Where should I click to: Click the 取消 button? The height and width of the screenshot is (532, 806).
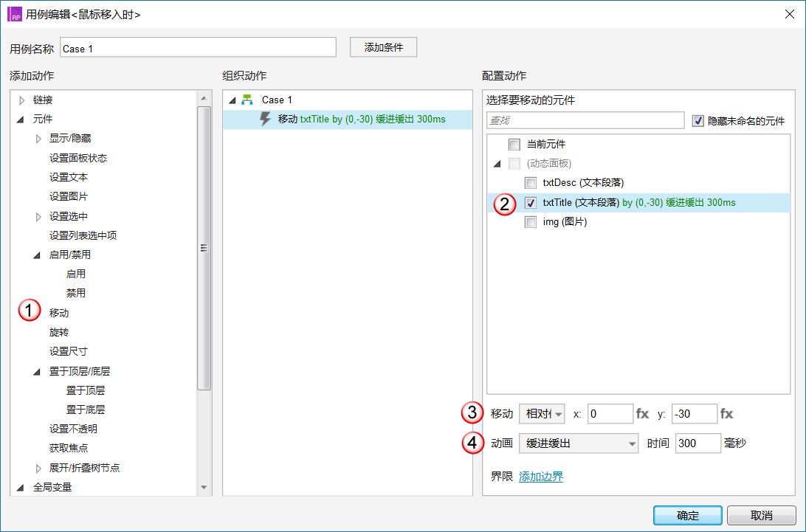click(x=761, y=516)
